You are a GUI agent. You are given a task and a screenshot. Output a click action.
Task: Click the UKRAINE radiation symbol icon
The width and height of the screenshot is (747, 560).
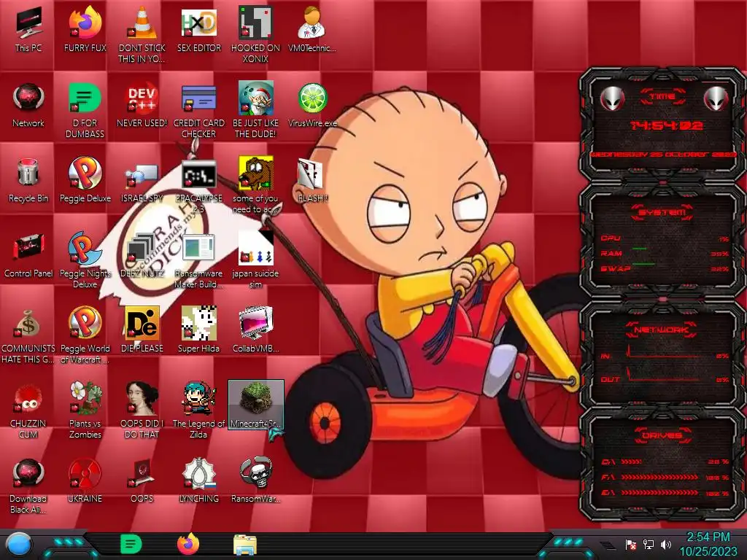[85, 481]
